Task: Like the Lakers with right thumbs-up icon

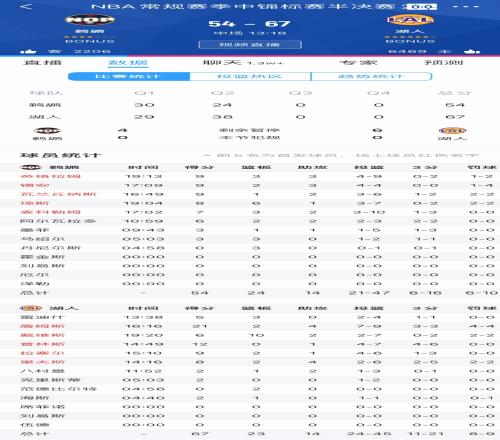Action: tap(472, 51)
